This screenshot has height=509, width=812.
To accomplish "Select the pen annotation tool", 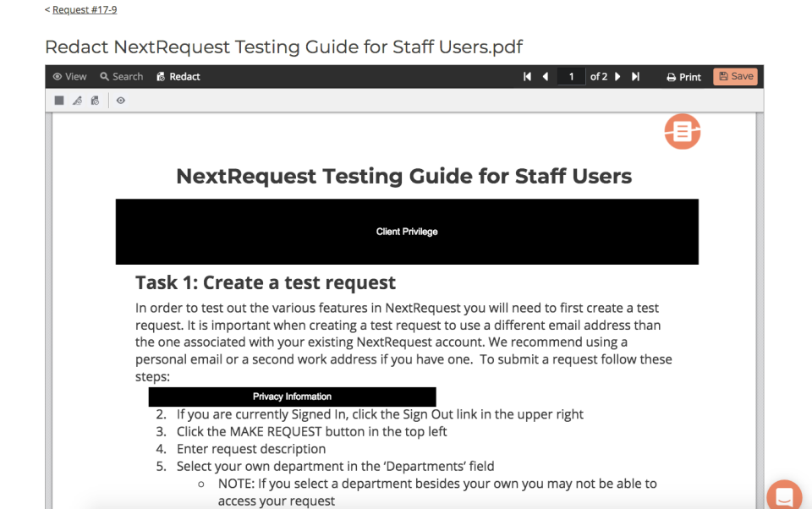I will [x=77, y=100].
